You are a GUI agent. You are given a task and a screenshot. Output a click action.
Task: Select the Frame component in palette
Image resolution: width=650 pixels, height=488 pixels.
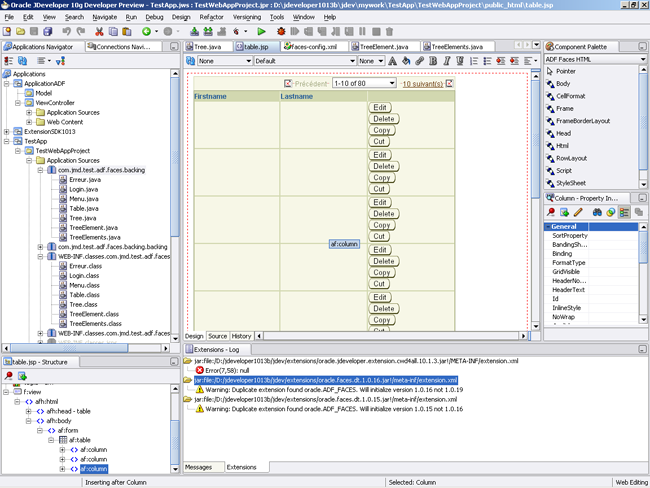pos(565,108)
